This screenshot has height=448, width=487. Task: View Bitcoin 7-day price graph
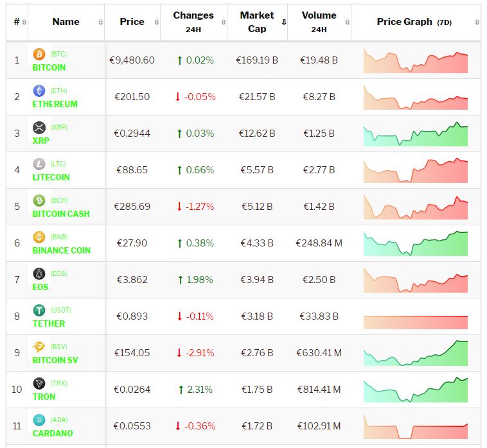click(415, 60)
